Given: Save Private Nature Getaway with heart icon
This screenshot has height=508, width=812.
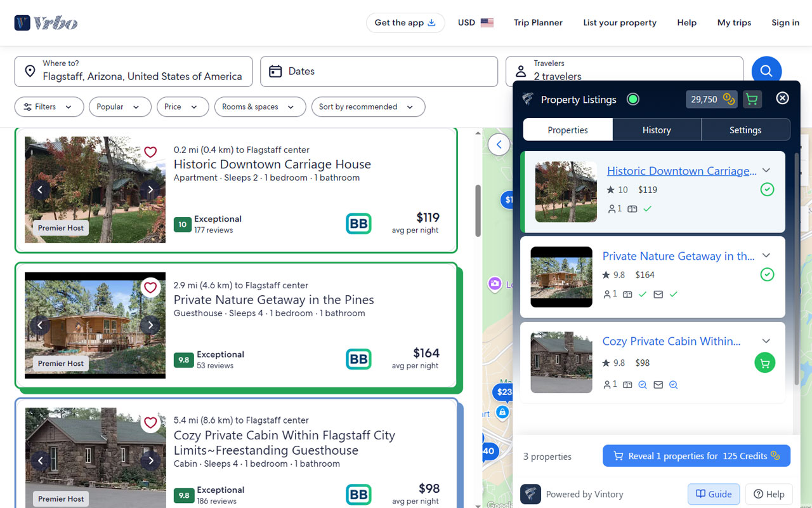Looking at the screenshot, I should pyautogui.click(x=150, y=288).
